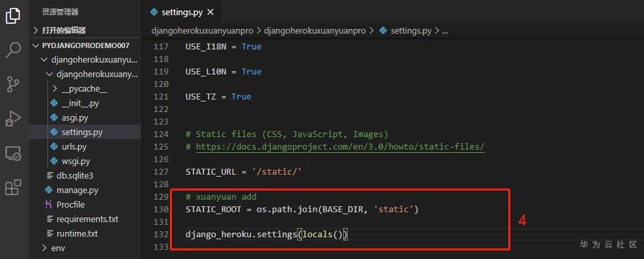Click the '# xuanyuan add' comment
The image size is (644, 259).
click(221, 197)
